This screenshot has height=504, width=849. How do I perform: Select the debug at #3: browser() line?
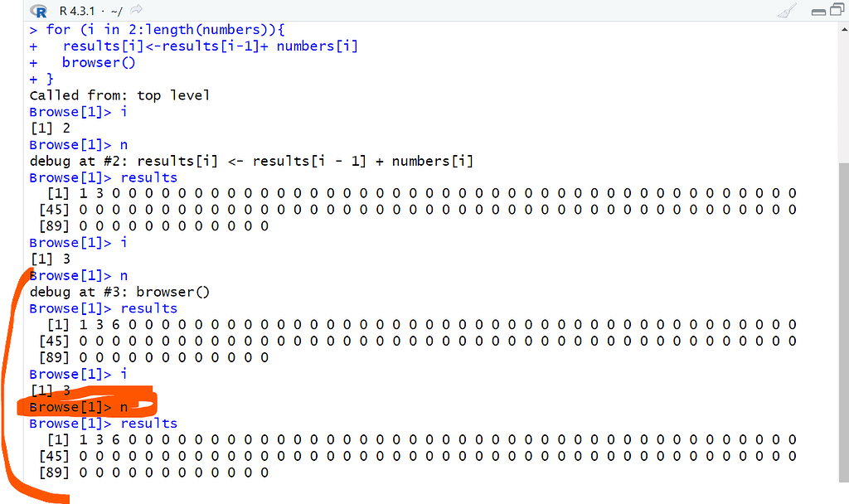tap(119, 292)
